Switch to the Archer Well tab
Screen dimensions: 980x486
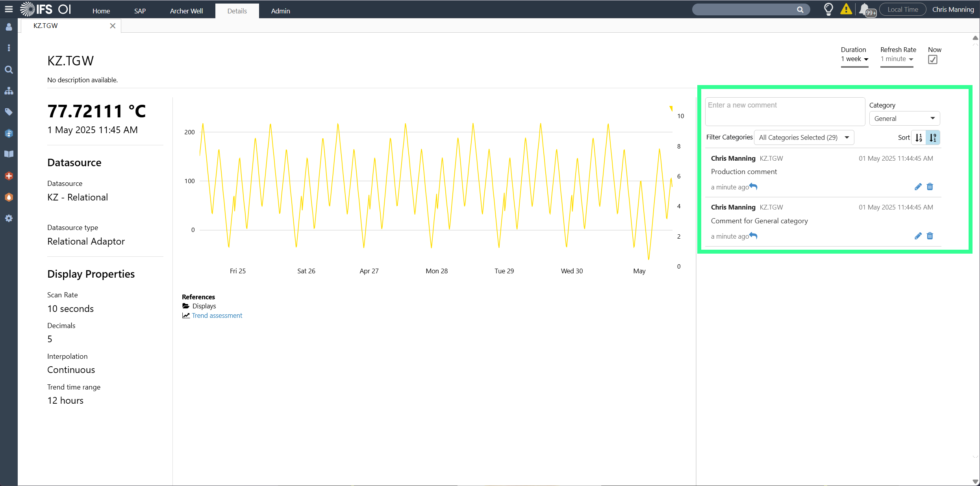pos(186,11)
